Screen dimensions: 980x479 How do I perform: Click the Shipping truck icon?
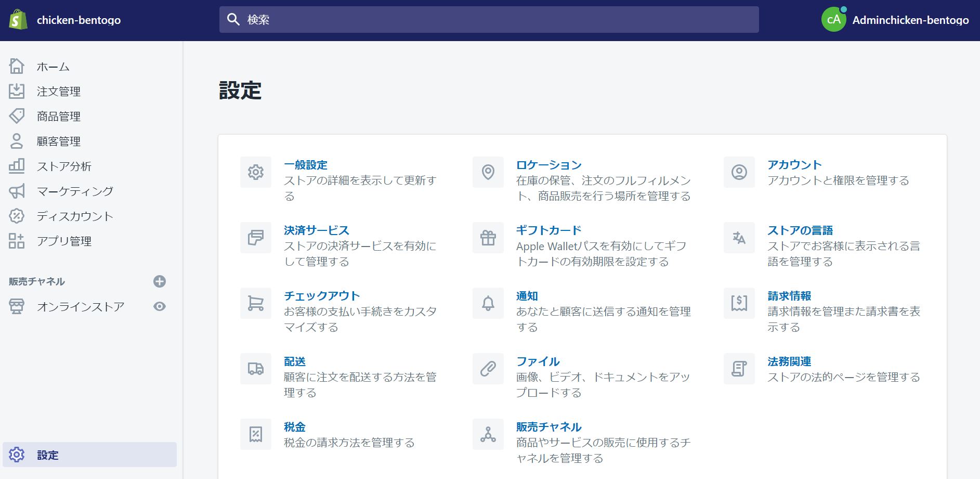click(x=255, y=369)
